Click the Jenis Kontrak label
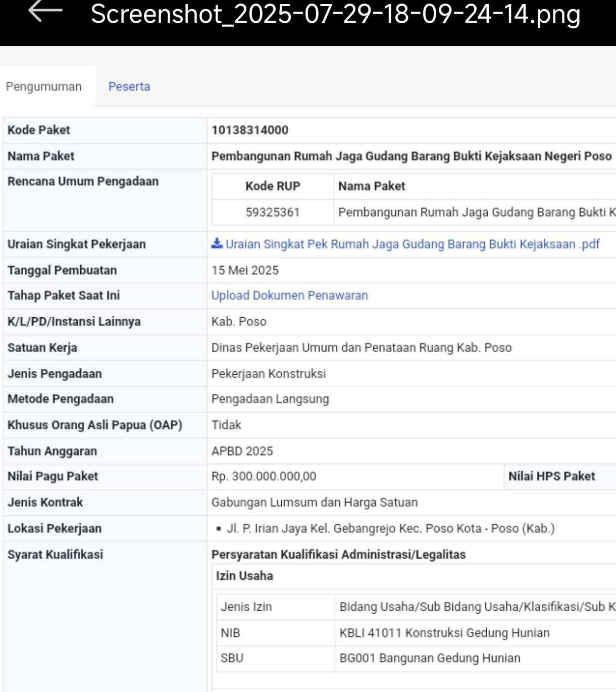The image size is (616, 692). point(45,503)
